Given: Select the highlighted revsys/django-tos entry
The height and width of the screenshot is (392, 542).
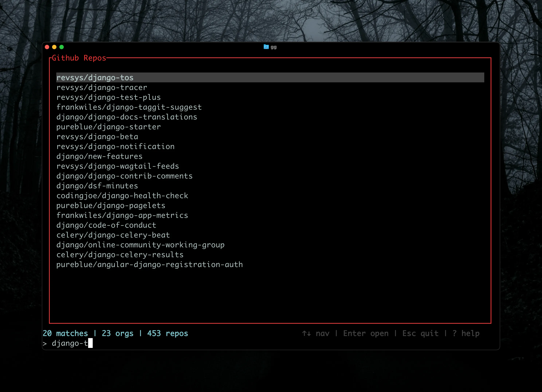Looking at the screenshot, I should coord(95,77).
